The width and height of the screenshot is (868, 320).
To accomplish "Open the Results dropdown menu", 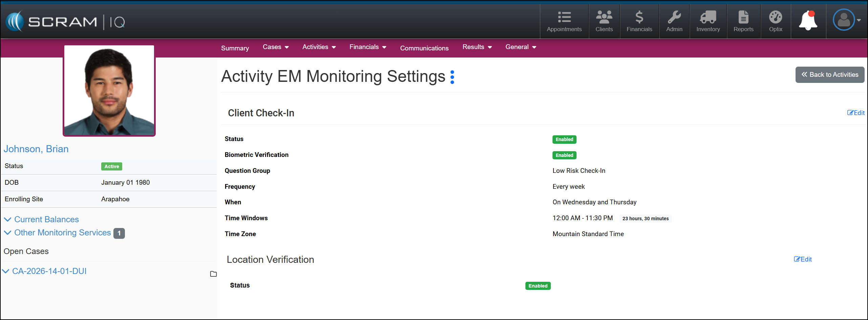I will [477, 47].
